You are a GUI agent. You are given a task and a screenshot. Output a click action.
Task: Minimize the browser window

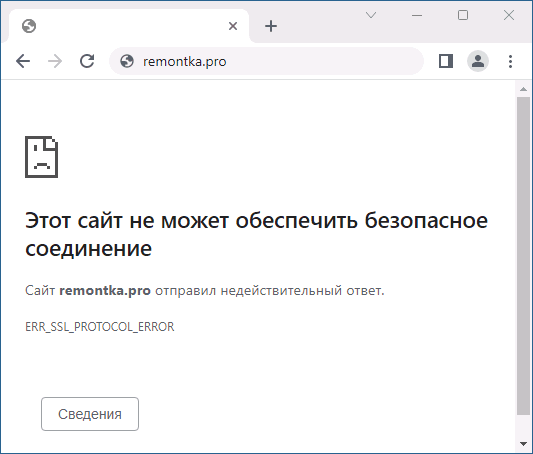pos(417,15)
